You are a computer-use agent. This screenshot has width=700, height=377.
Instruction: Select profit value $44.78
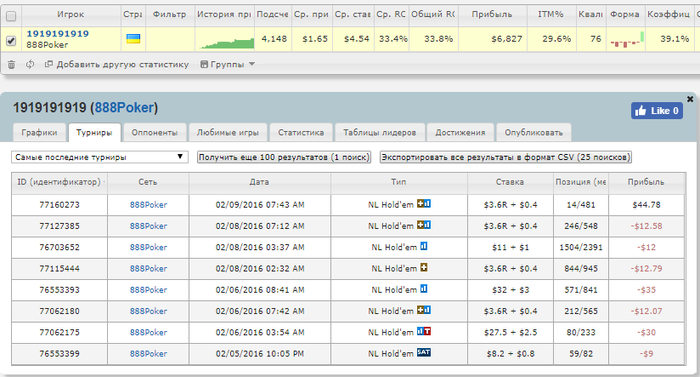point(646,205)
